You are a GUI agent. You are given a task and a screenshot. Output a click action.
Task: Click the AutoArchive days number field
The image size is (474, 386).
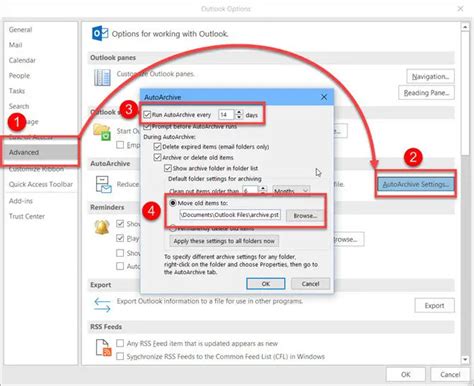[x=226, y=115]
